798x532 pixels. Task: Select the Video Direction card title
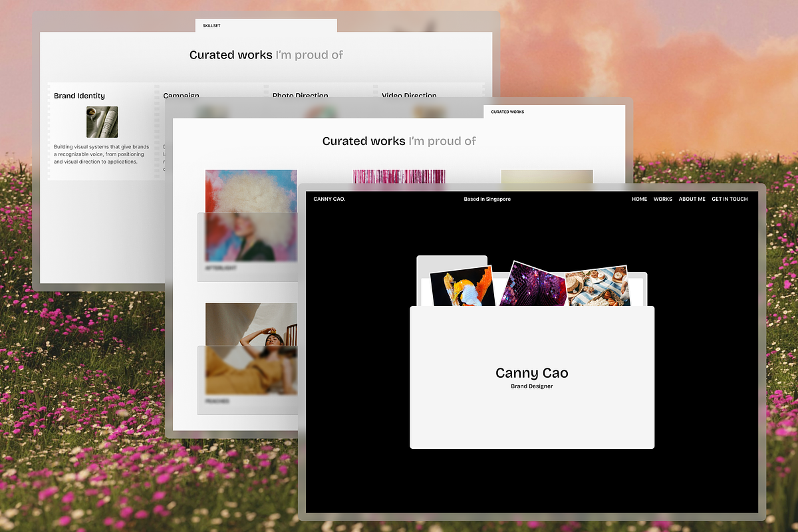[x=409, y=96]
